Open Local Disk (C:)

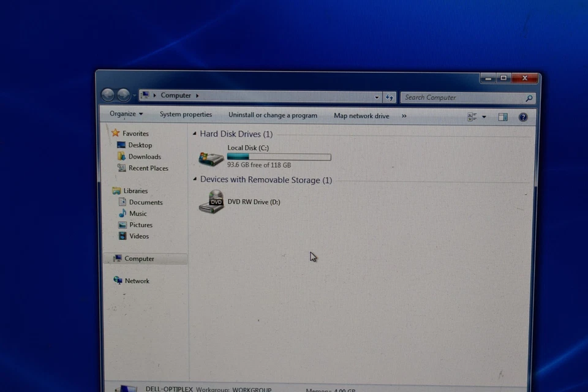coord(247,148)
